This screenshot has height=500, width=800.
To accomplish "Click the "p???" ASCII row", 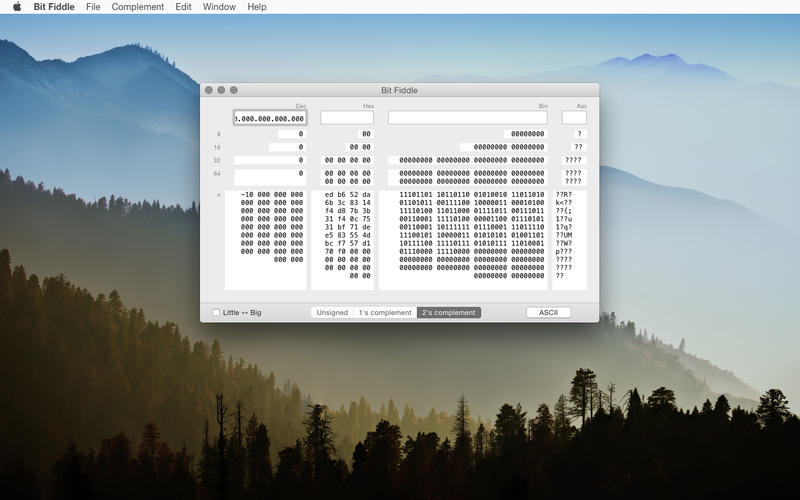I will [x=564, y=252].
